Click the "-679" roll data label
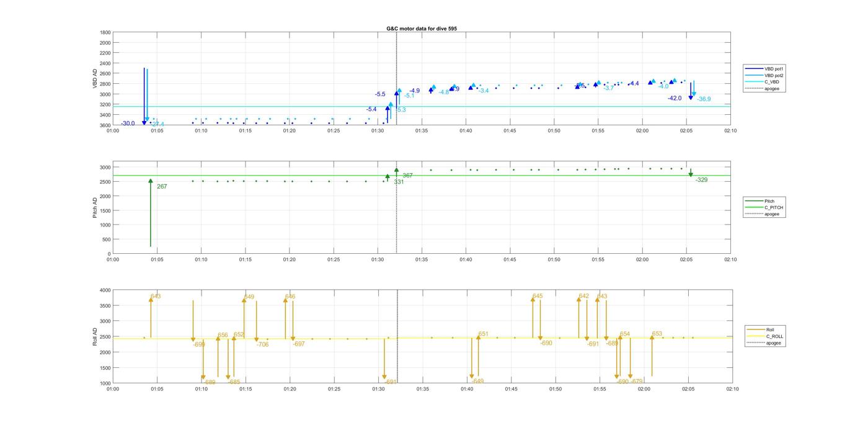868x430 pixels. 636,382
